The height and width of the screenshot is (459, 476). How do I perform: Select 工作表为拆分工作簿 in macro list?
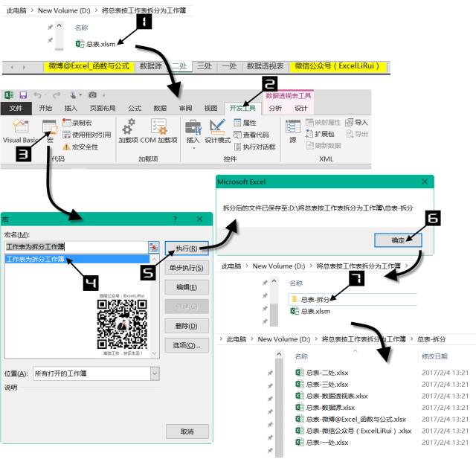click(x=77, y=259)
